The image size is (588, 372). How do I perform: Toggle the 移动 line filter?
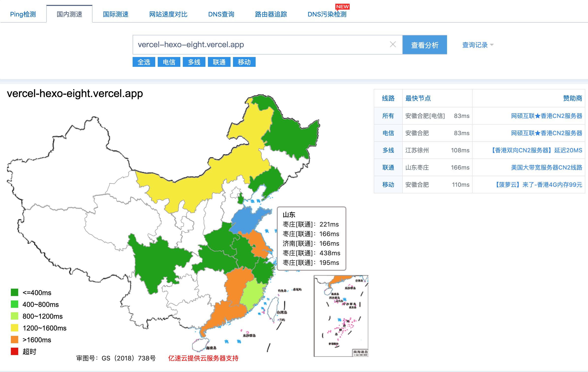pyautogui.click(x=244, y=62)
